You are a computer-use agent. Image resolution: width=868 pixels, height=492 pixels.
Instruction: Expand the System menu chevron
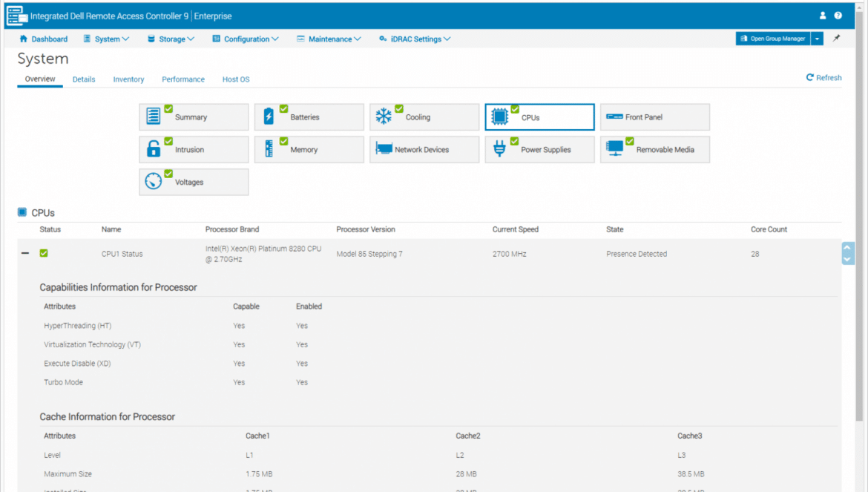pos(125,39)
